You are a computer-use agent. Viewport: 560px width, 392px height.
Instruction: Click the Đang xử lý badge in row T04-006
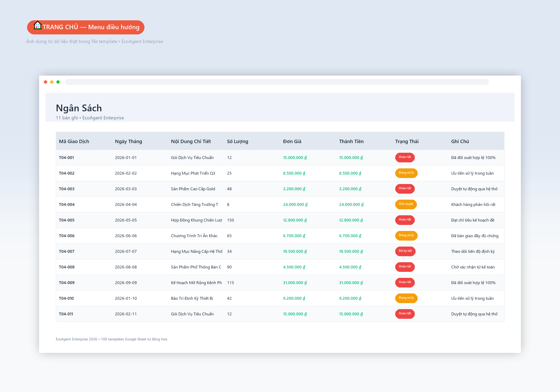(x=406, y=235)
